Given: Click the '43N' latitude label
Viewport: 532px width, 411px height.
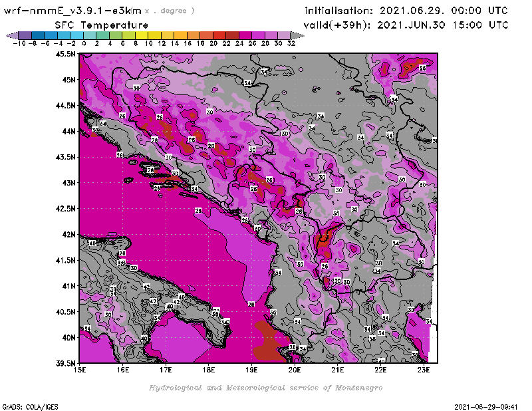Looking at the screenshot, I should pos(68,183).
